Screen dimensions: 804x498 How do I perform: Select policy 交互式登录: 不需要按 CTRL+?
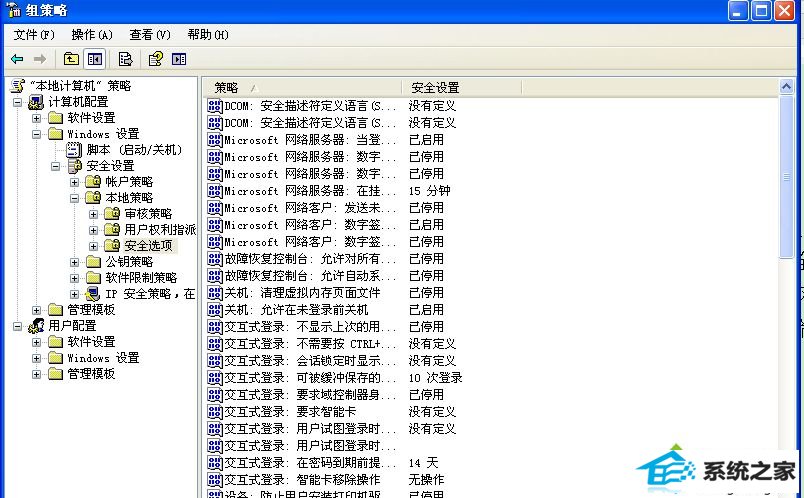pos(310,344)
